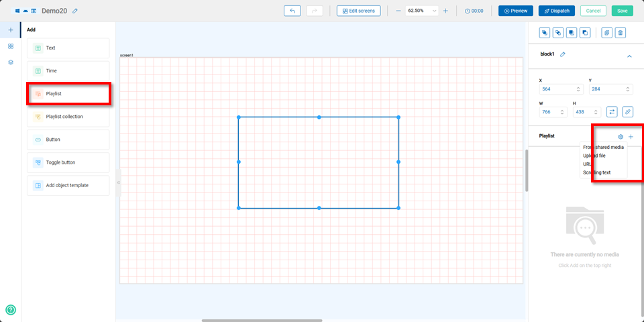Open playlist settings gear icon

point(621,137)
